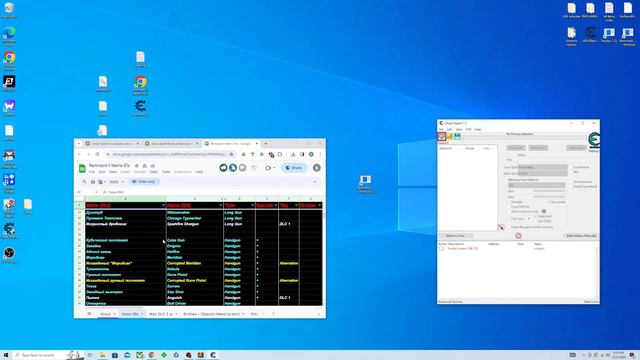
Task: Click the Google Sheets logo icon
Action: pyautogui.click(x=82, y=168)
